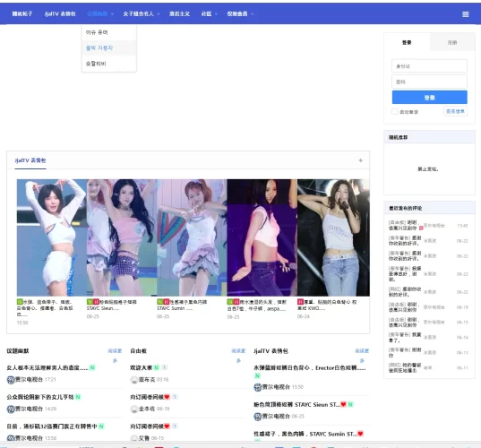The height and width of the screenshot is (448, 481).
Task: Click the plus icon in JjalTV gallery header
Action: click(360, 160)
